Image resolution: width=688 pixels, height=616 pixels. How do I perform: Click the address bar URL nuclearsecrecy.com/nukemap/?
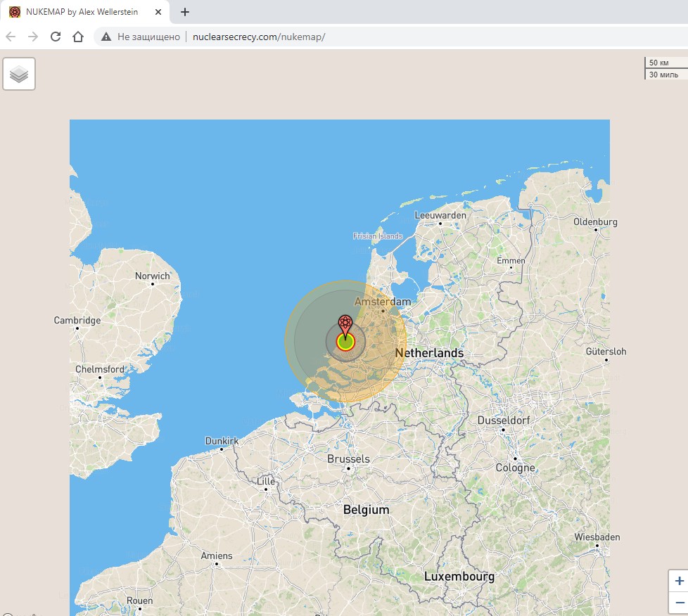click(x=259, y=37)
